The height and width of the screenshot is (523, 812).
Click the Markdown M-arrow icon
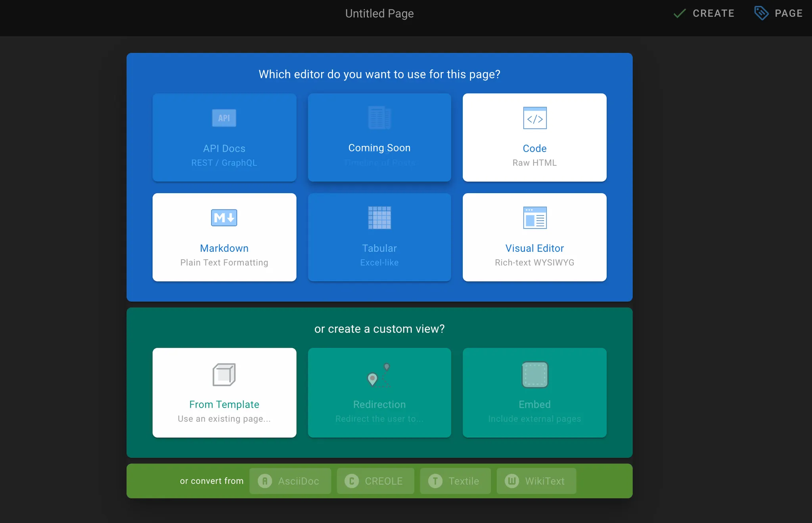pyautogui.click(x=224, y=218)
